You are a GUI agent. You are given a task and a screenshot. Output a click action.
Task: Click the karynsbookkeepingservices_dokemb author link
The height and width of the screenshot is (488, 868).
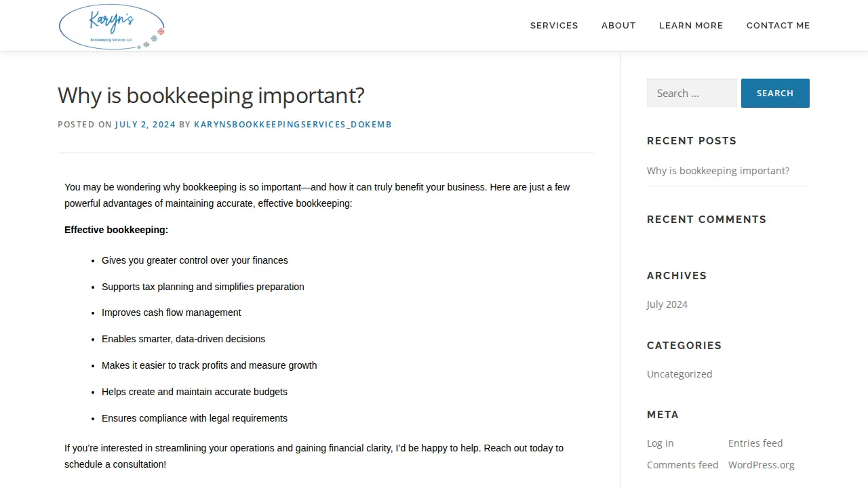tap(293, 125)
